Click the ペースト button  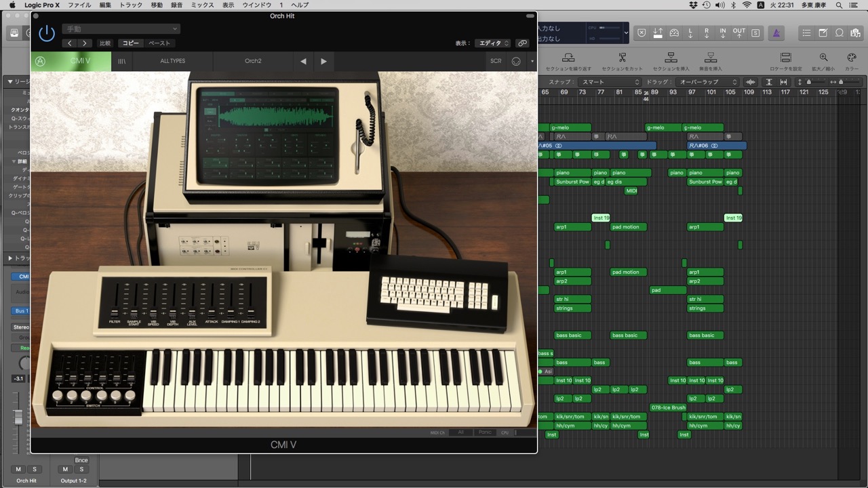[x=159, y=43]
